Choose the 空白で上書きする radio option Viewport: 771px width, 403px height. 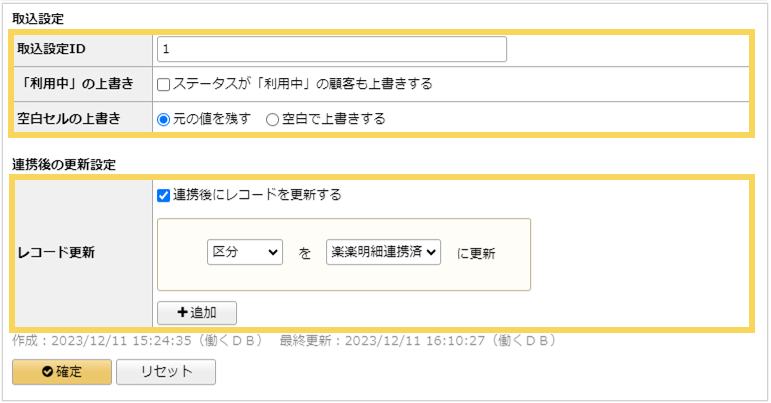click(x=272, y=118)
